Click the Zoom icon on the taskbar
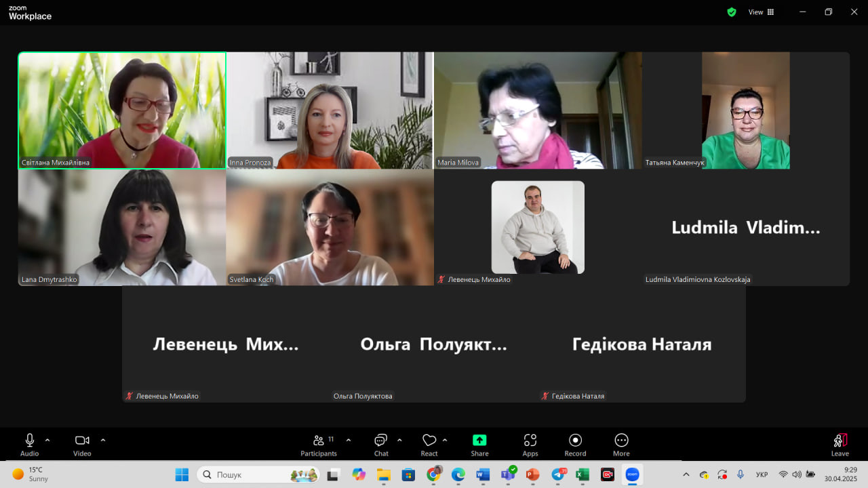Image resolution: width=868 pixels, height=488 pixels. [633, 474]
